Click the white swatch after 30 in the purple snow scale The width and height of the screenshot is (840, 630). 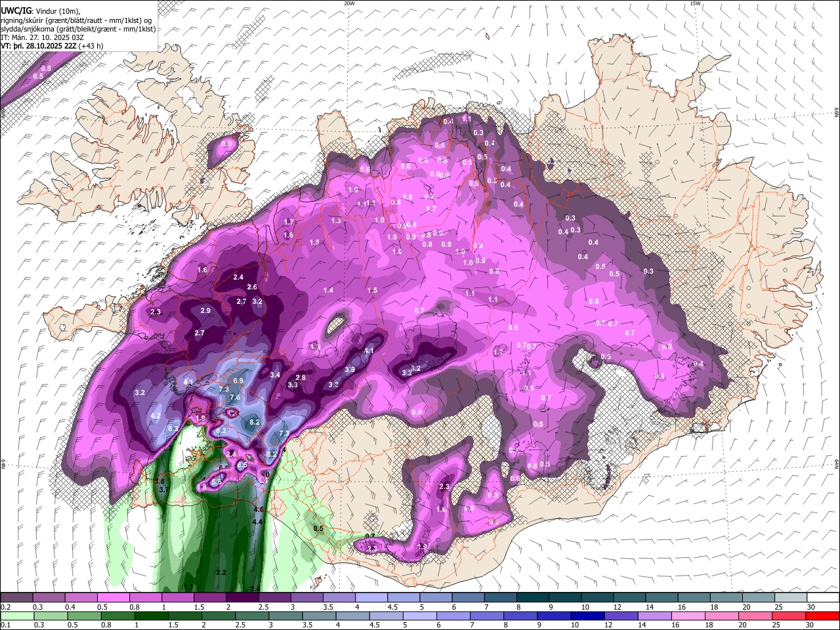click(822, 597)
